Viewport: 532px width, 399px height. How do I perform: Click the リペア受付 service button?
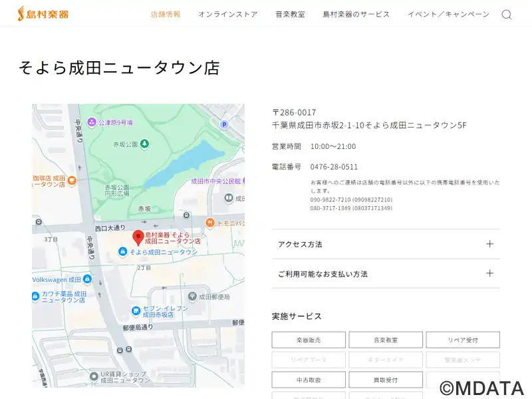point(463,340)
